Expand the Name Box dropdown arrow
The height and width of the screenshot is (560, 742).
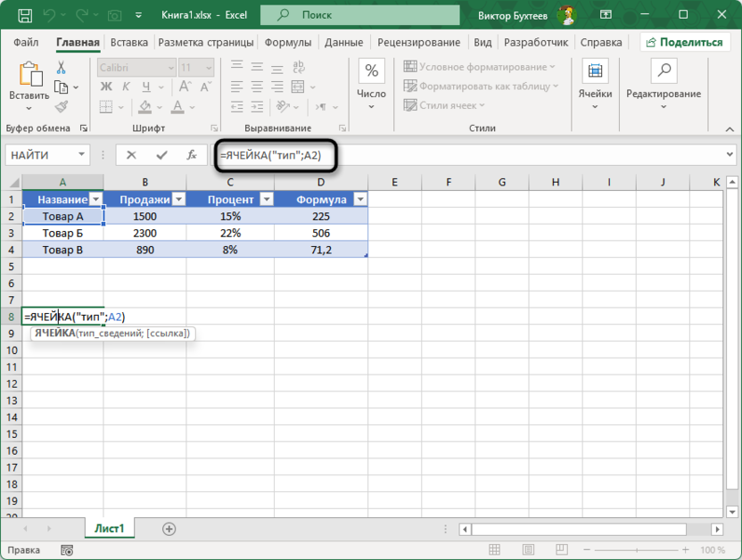(x=82, y=155)
